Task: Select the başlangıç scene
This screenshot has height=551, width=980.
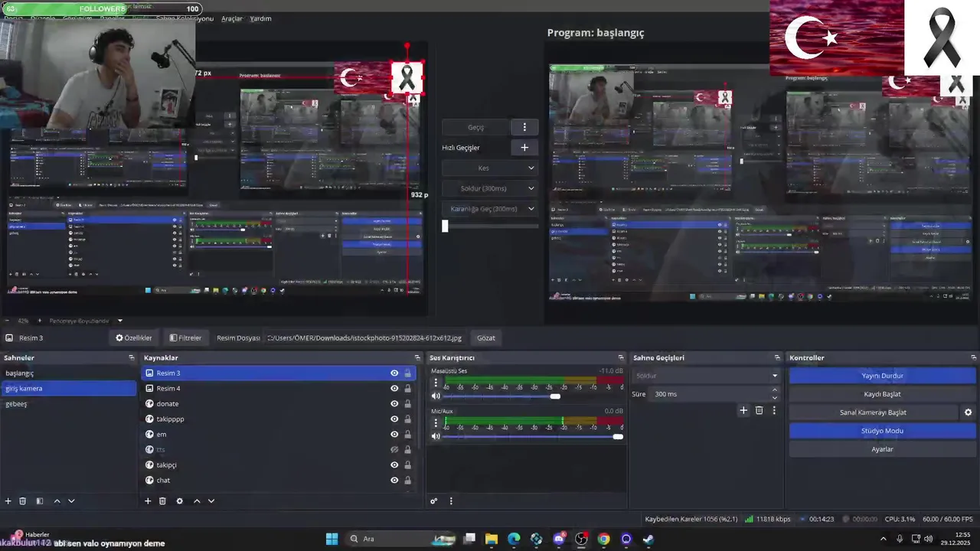Action: [68, 373]
